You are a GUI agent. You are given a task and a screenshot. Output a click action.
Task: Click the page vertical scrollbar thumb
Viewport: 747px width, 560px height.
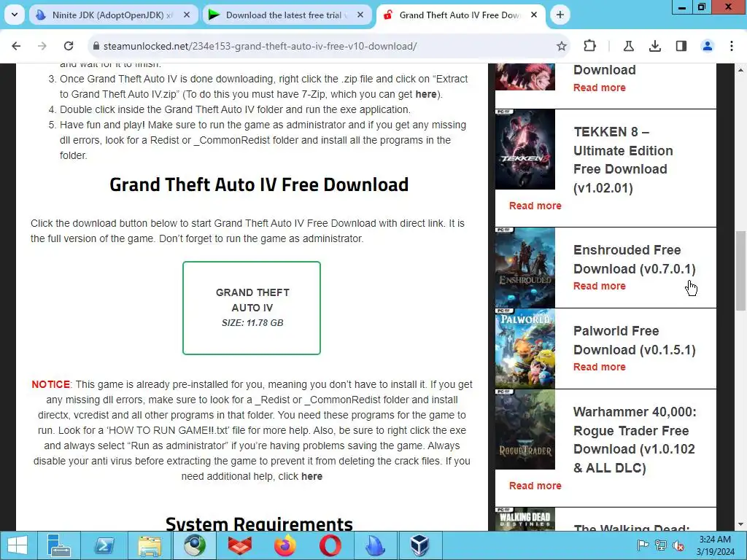tap(740, 271)
